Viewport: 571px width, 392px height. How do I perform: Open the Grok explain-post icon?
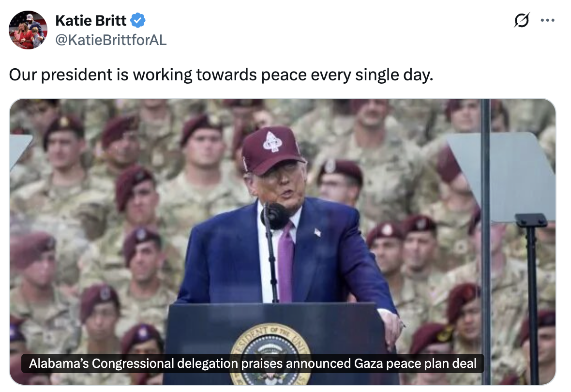tap(521, 20)
